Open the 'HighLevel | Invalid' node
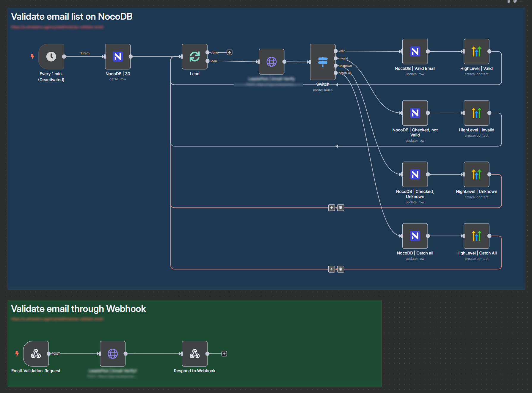This screenshot has height=393, width=532. click(476, 113)
